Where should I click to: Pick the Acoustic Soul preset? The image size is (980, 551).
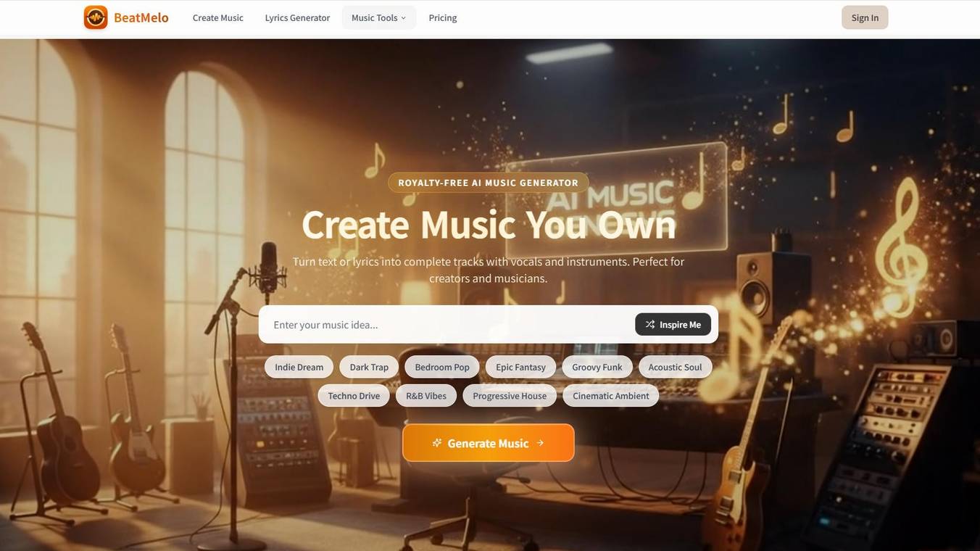[676, 367]
